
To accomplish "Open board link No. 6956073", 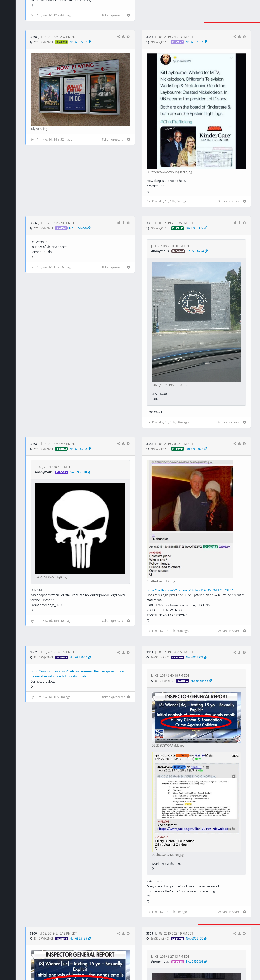I will tap(196, 449).
